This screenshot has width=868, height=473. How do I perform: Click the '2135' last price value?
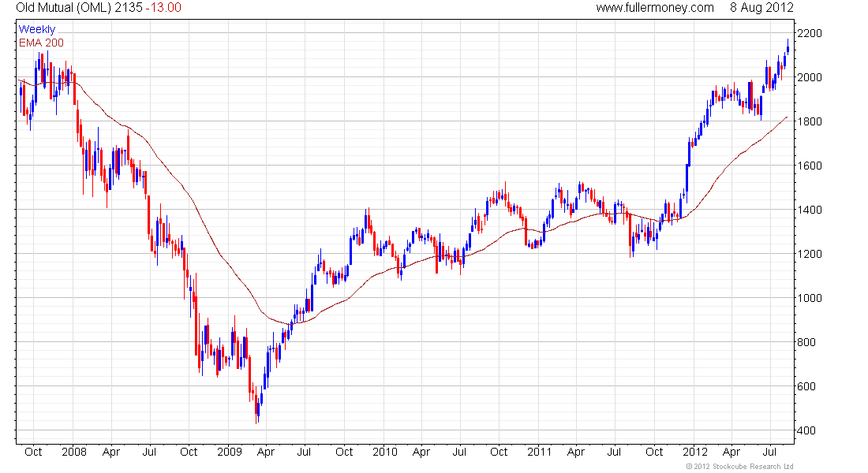[x=129, y=8]
